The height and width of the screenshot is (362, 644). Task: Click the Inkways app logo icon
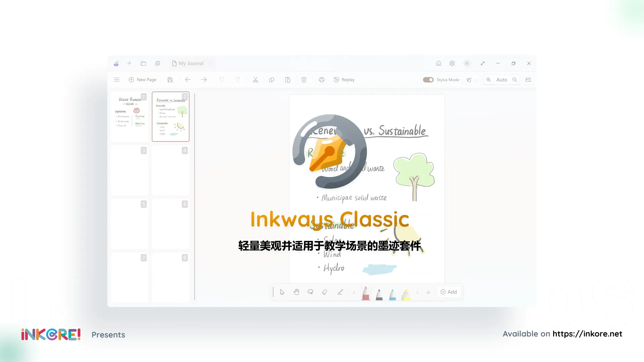[116, 63]
